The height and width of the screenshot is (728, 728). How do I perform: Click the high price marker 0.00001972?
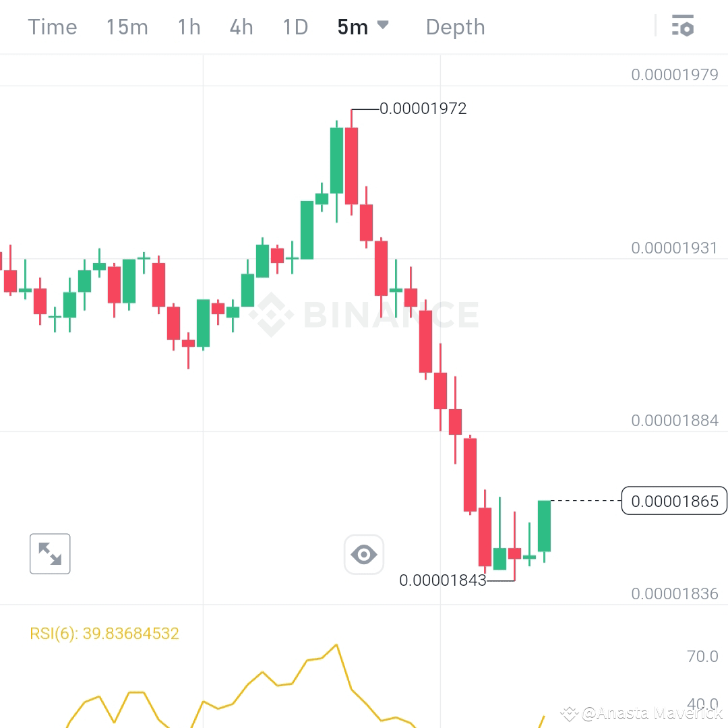click(423, 109)
